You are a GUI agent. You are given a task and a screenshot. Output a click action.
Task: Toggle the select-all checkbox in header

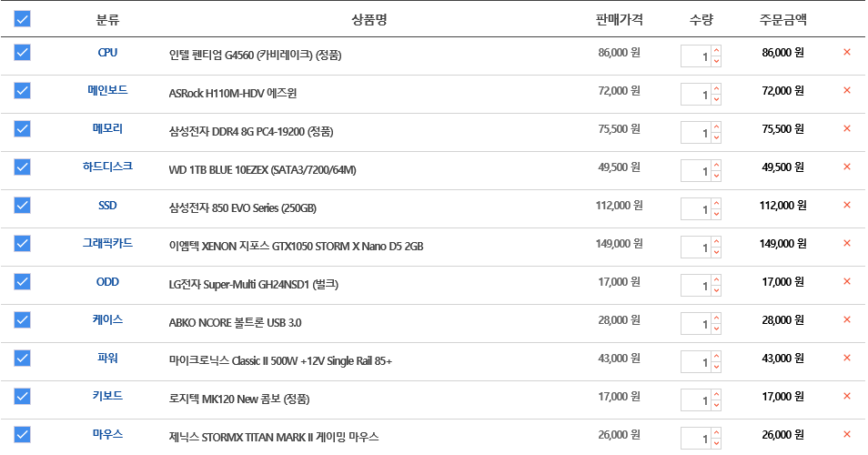[22, 19]
